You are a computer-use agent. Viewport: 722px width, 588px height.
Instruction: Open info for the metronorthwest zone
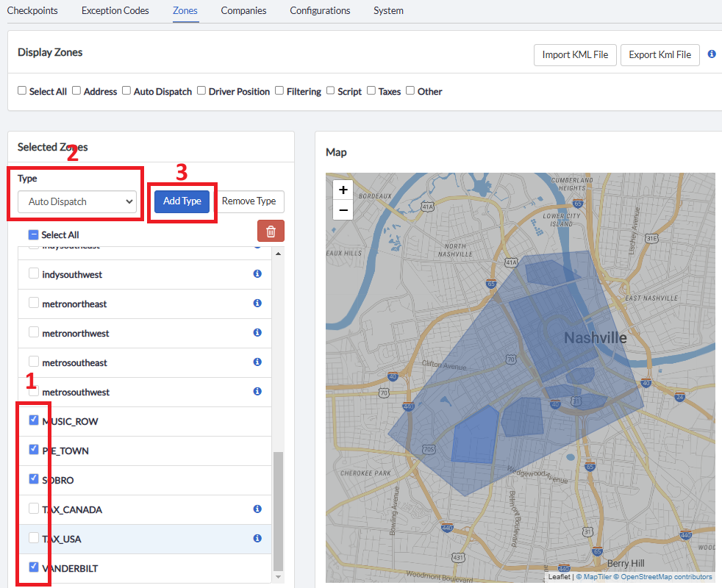(257, 332)
